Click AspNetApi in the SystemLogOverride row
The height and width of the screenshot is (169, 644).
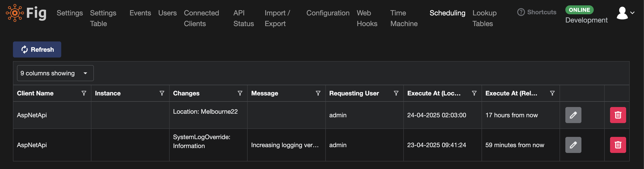[x=32, y=145]
